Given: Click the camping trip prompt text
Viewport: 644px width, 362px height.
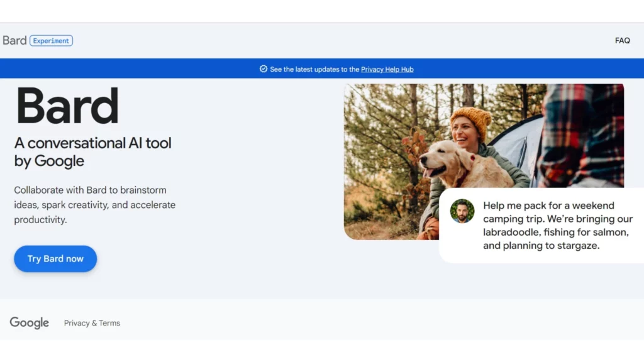Looking at the screenshot, I should [557, 226].
